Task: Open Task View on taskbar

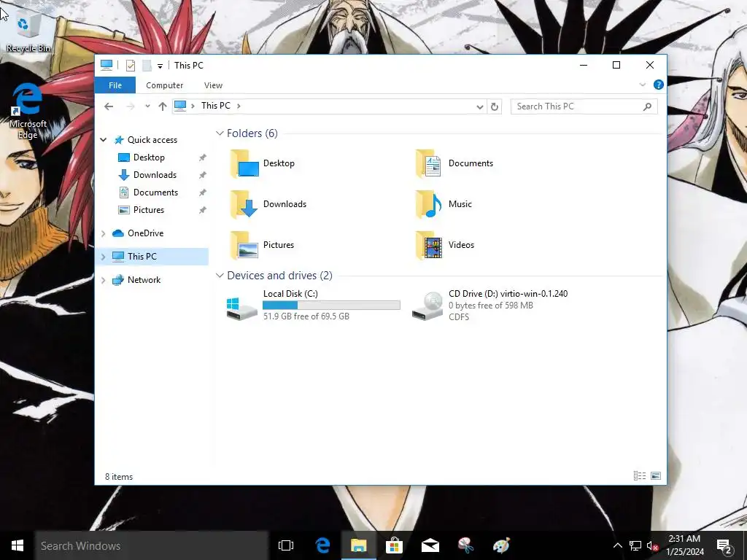Action: coord(286,545)
